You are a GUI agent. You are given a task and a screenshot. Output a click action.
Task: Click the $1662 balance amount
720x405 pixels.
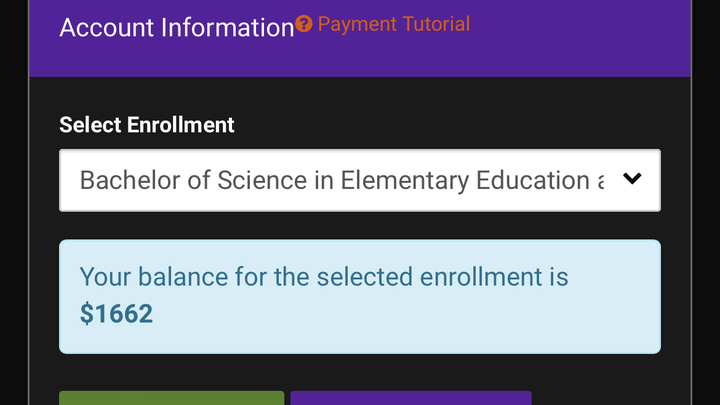click(x=116, y=314)
